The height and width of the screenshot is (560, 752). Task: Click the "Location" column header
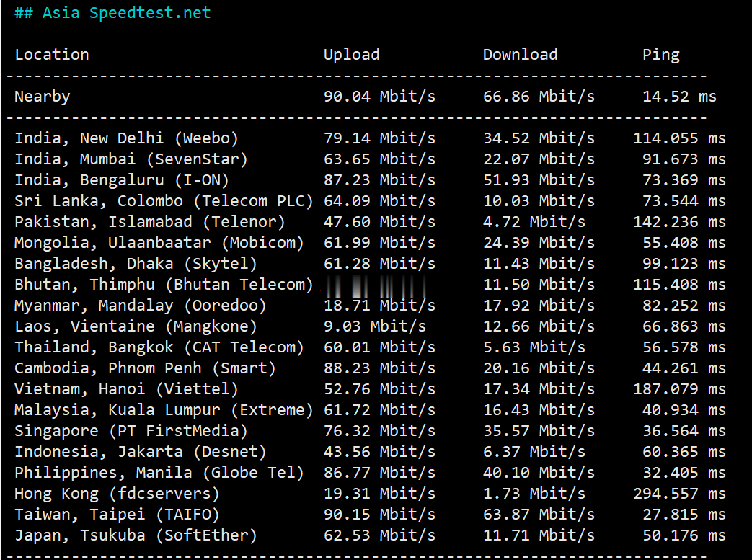point(52,55)
